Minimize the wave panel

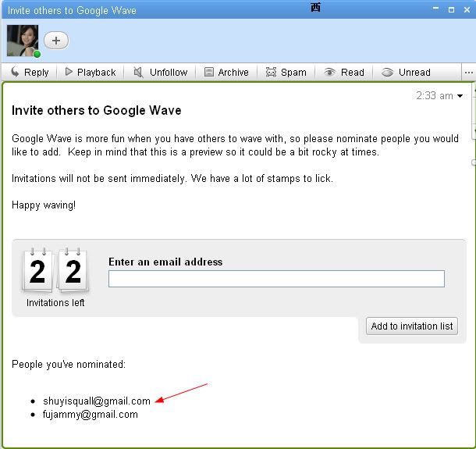pos(435,9)
